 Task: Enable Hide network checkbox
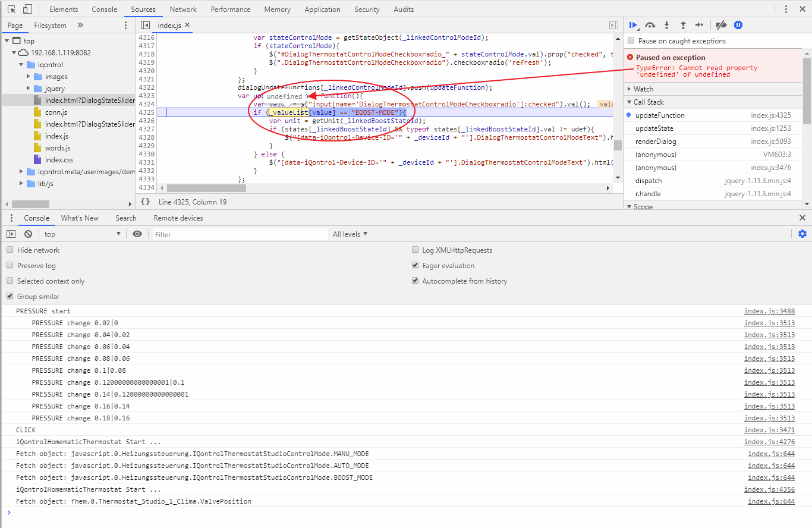click(x=10, y=250)
